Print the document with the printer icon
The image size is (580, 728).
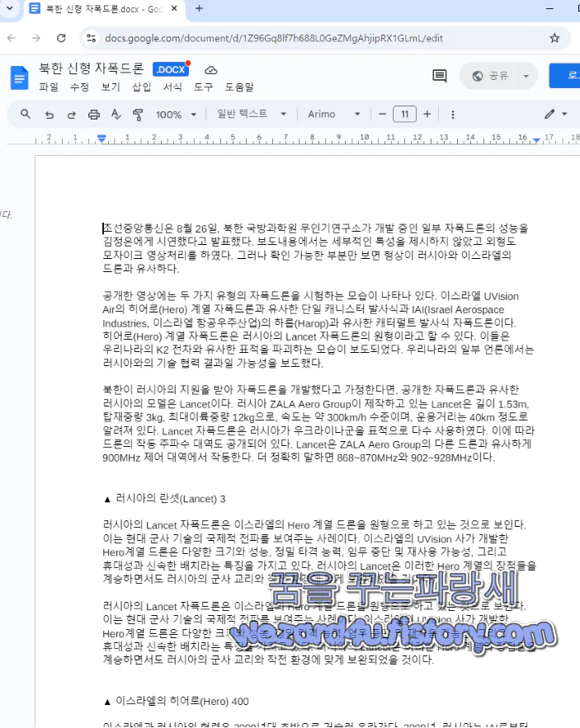94,115
